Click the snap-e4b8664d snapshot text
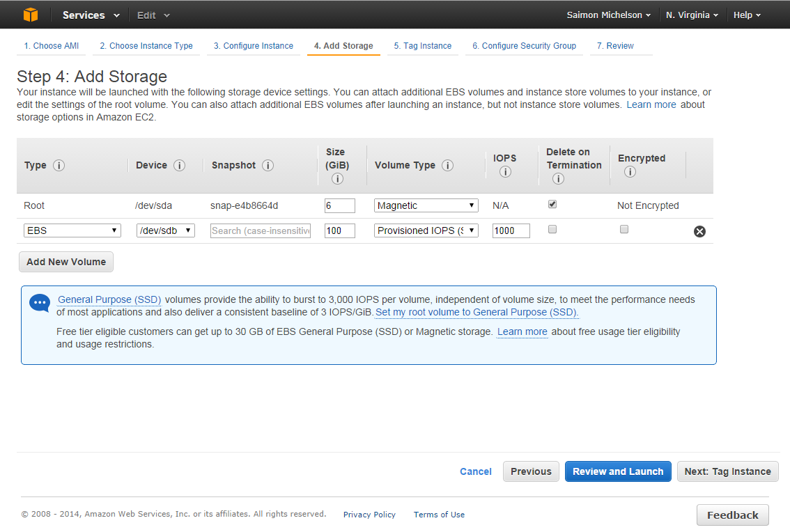The width and height of the screenshot is (790, 532). pos(244,205)
